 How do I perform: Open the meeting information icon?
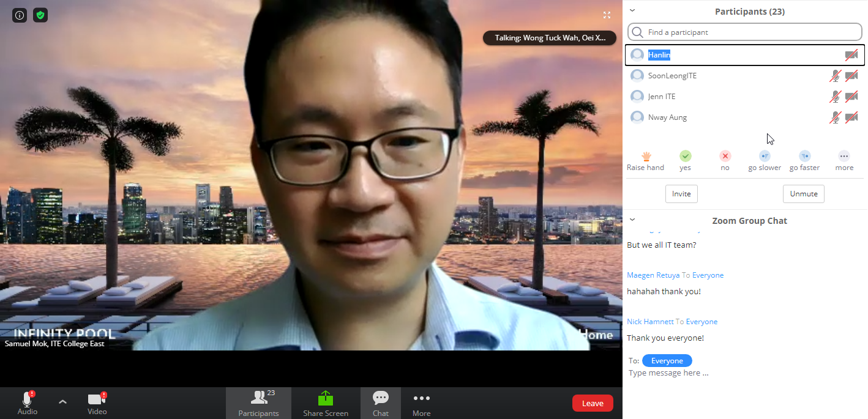pyautogui.click(x=20, y=15)
